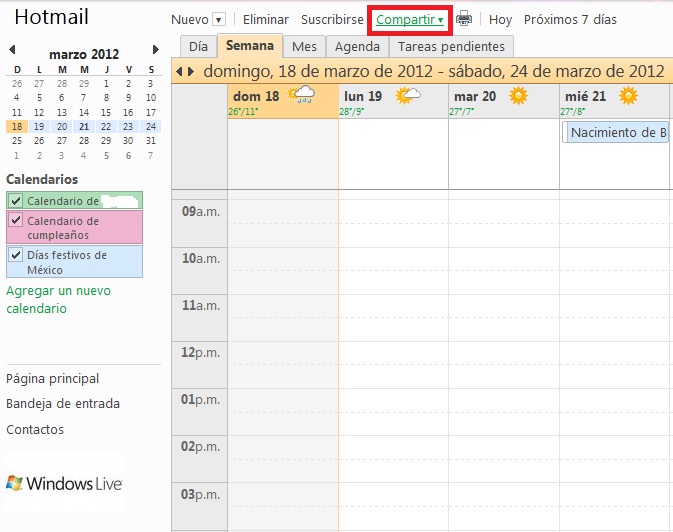The width and height of the screenshot is (673, 532).
Task: Go to previous month in mini calendar
Action: 12,49
